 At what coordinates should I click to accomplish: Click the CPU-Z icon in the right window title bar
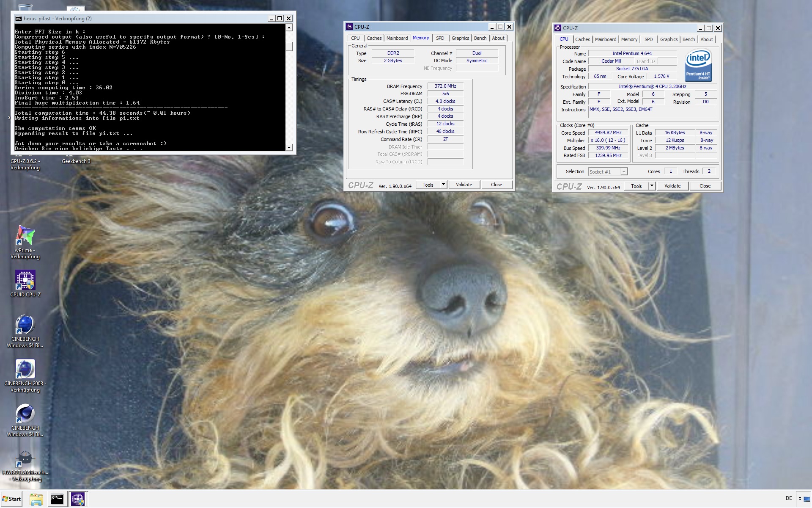(558, 28)
